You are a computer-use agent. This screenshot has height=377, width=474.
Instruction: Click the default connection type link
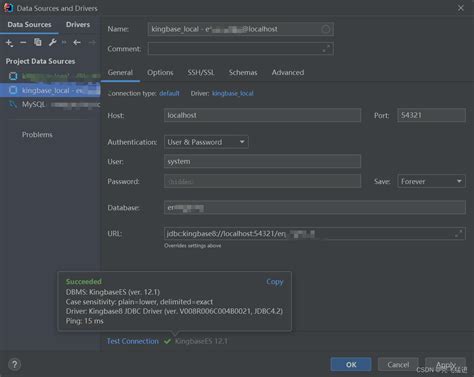pyautogui.click(x=169, y=93)
